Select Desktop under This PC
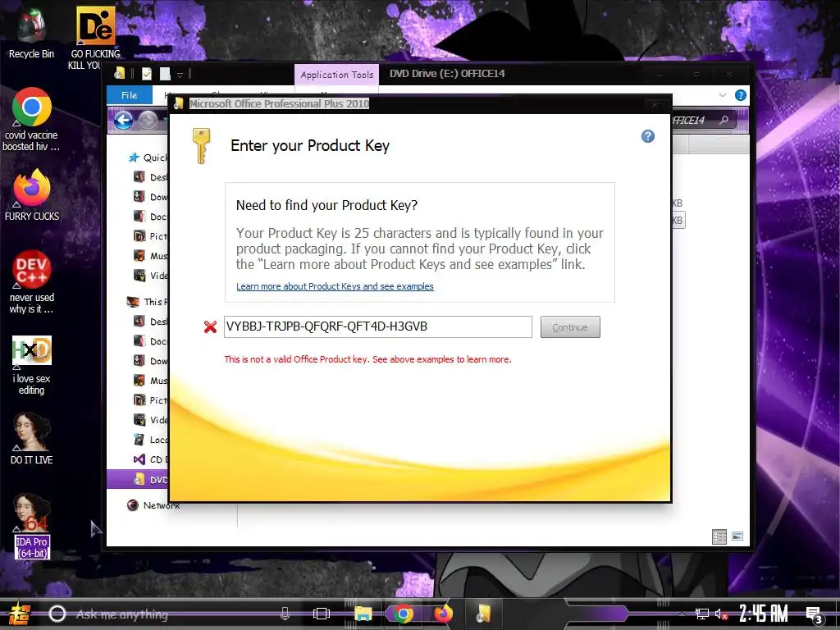The height and width of the screenshot is (630, 840). pos(151,321)
